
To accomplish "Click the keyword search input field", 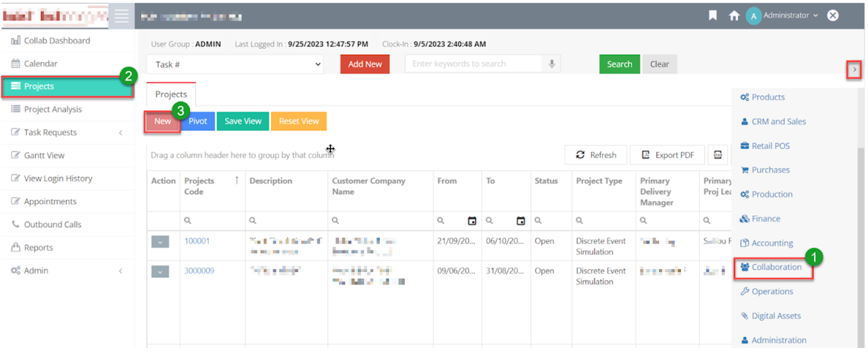I will [x=474, y=64].
